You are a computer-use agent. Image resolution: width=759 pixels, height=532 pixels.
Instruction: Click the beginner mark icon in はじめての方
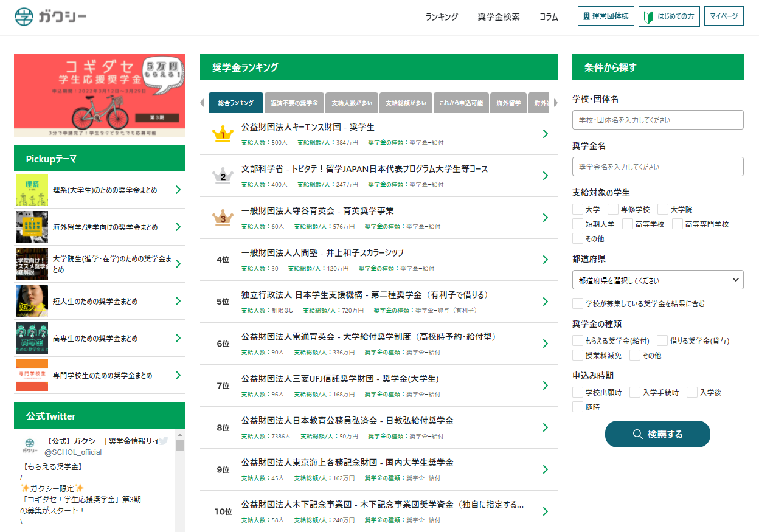coord(649,16)
